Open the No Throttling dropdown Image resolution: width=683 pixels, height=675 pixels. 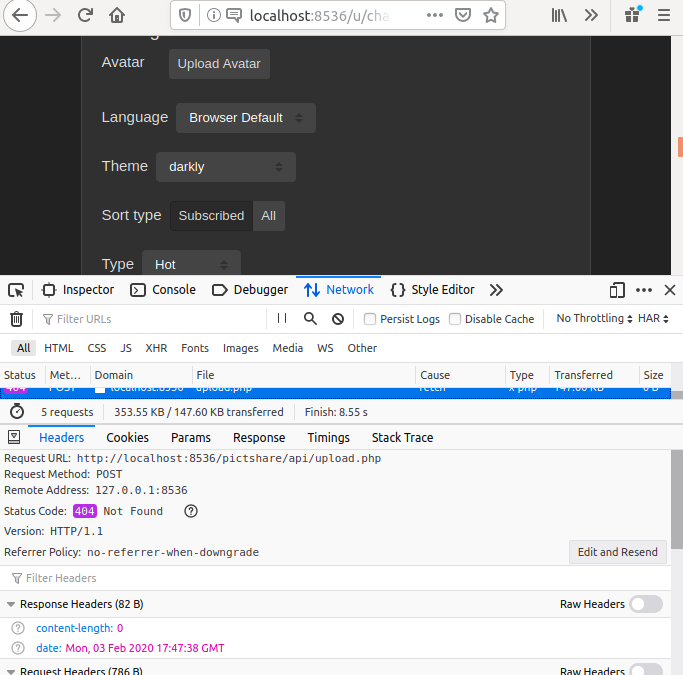tap(594, 318)
